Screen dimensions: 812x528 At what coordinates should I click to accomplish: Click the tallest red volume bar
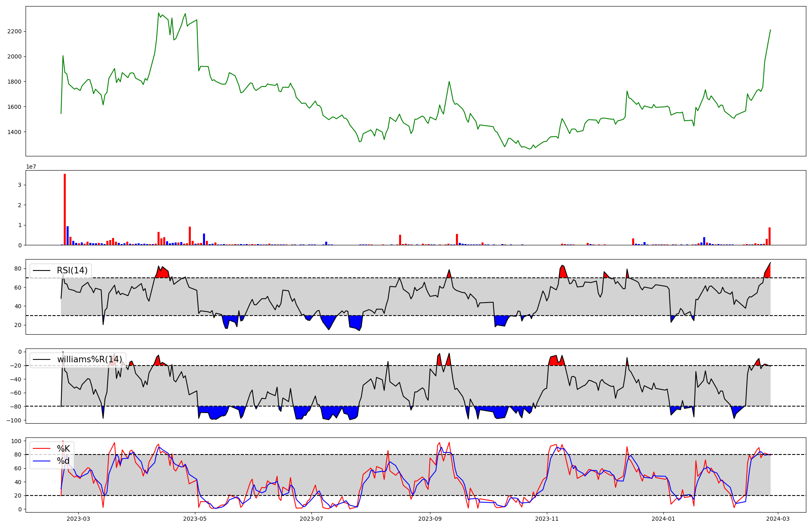coord(65,209)
